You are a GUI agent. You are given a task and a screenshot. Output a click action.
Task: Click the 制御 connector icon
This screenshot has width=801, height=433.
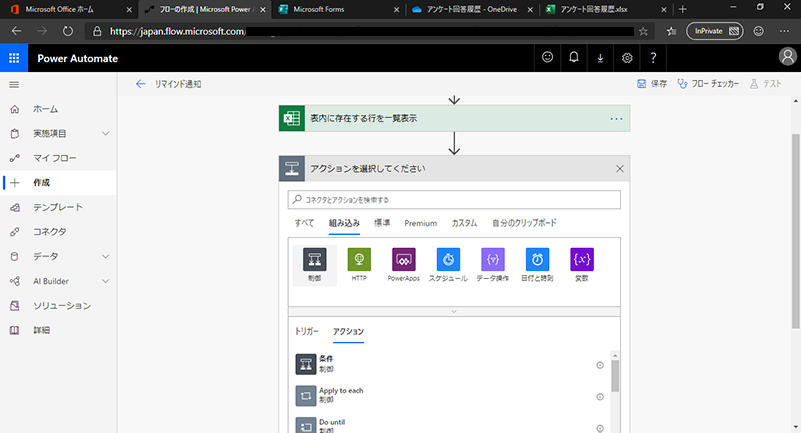314,260
